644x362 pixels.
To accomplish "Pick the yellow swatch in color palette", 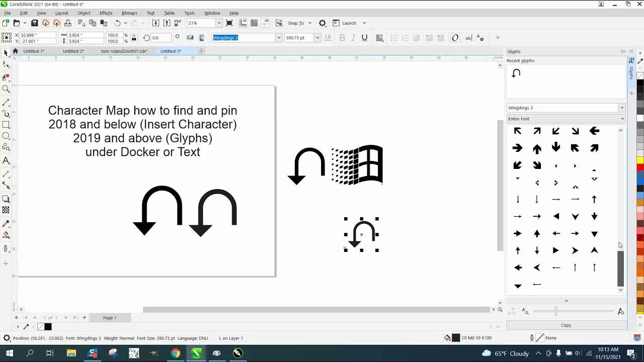I will (640, 160).
